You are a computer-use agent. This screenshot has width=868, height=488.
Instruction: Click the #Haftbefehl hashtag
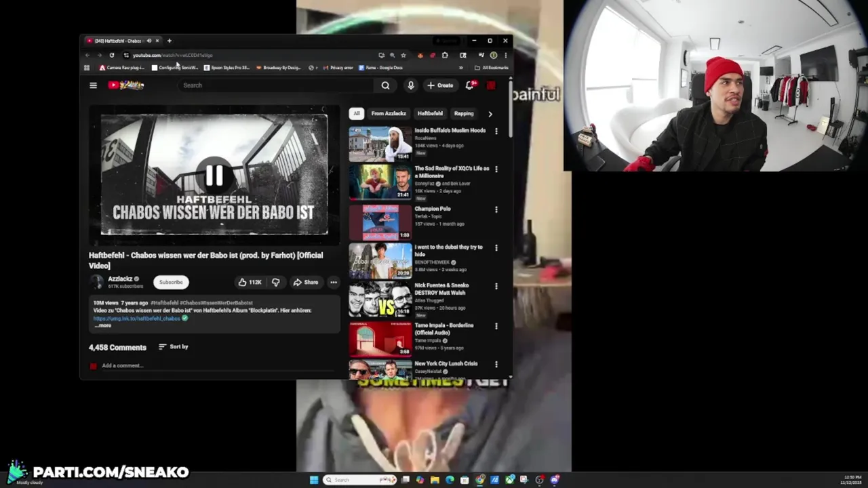point(164,303)
